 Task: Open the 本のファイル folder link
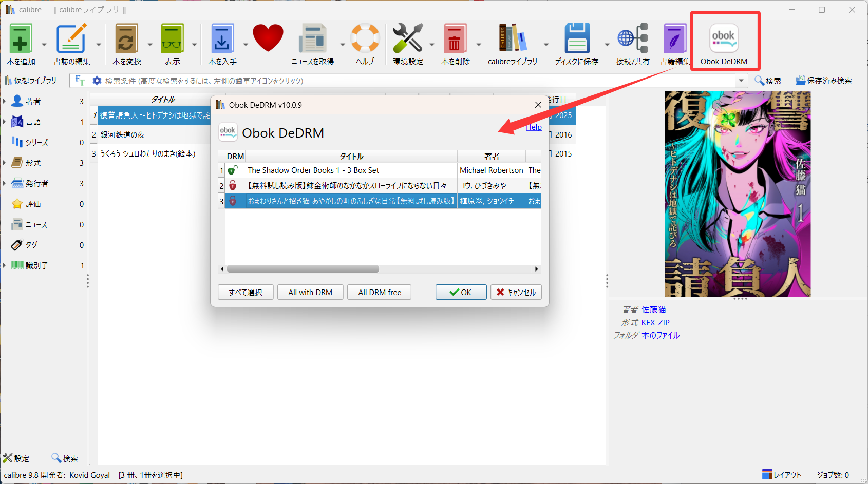click(661, 335)
